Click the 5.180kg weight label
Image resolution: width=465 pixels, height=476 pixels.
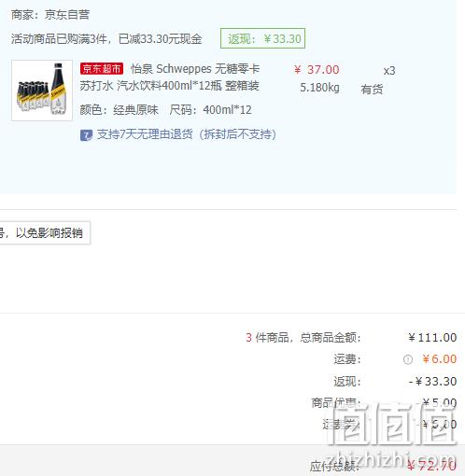pos(319,88)
